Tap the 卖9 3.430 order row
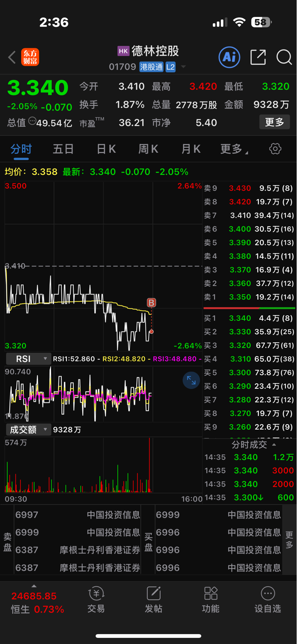This screenshot has width=297, height=644. click(249, 188)
